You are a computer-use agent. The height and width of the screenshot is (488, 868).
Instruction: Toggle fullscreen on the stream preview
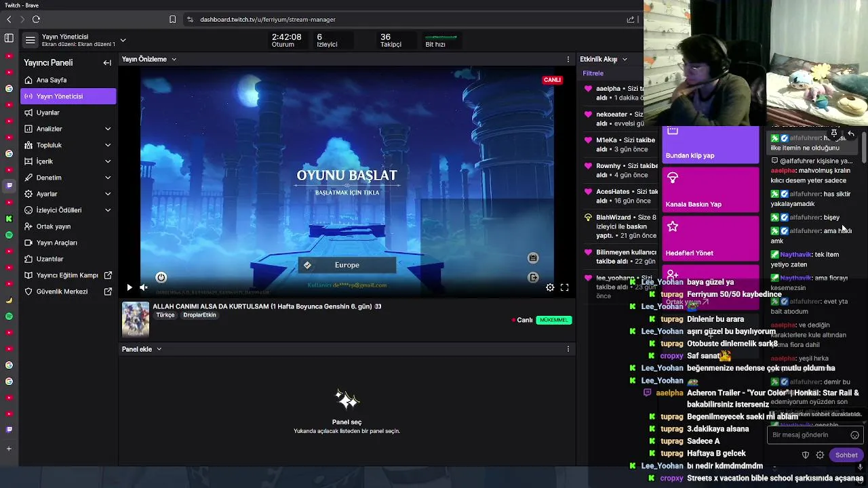564,287
